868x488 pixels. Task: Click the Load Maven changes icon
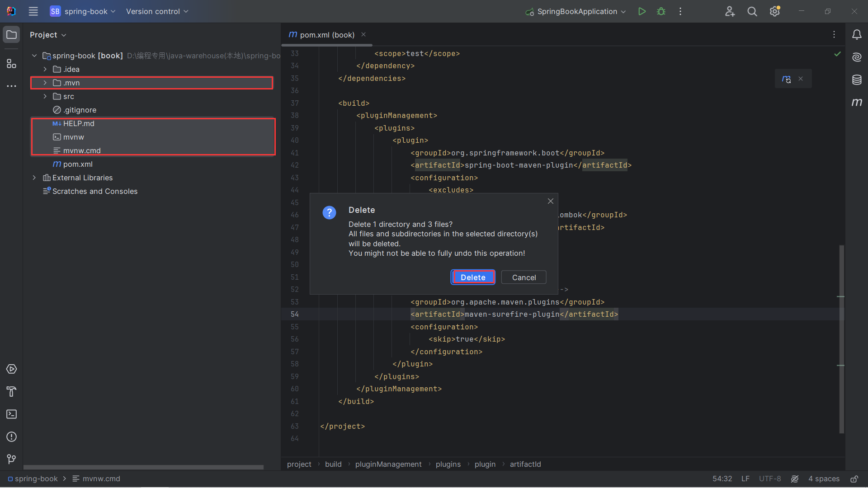786,79
